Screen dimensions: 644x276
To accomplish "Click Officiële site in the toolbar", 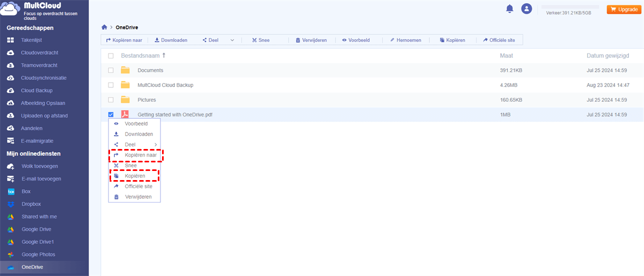I will (499, 40).
